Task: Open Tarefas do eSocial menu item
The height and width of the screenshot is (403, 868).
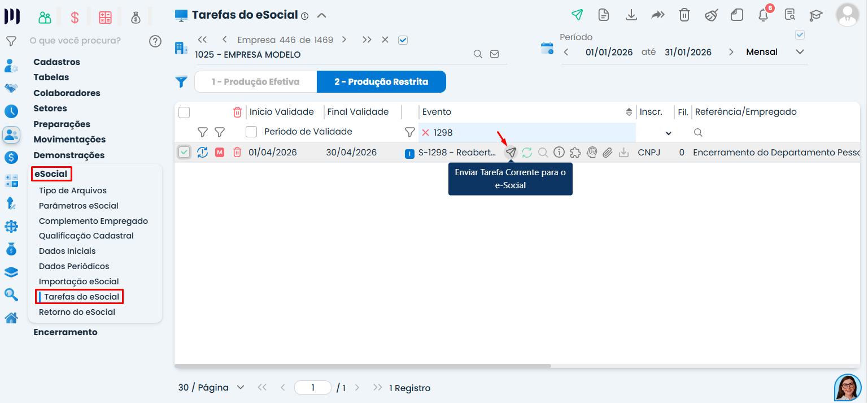Action: click(82, 297)
